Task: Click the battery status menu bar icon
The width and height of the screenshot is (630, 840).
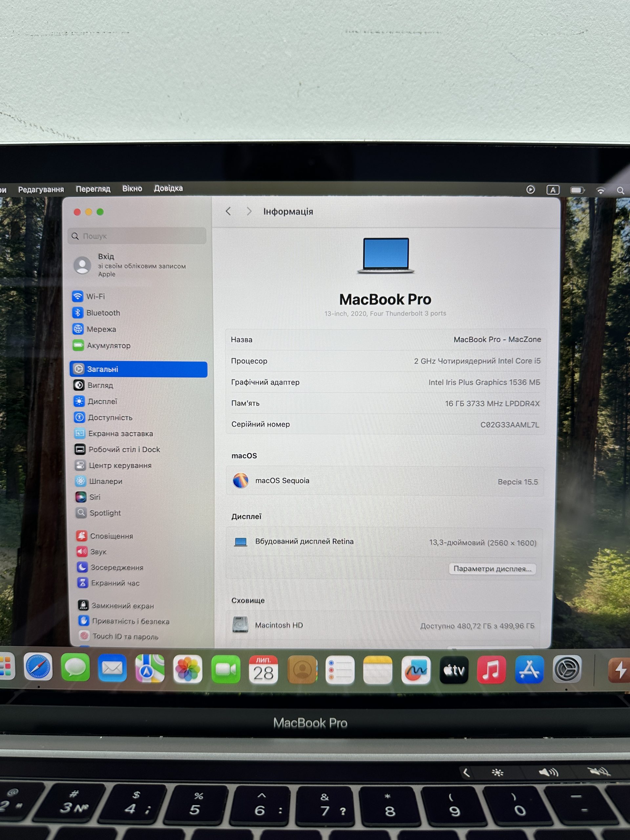Action: tap(577, 190)
